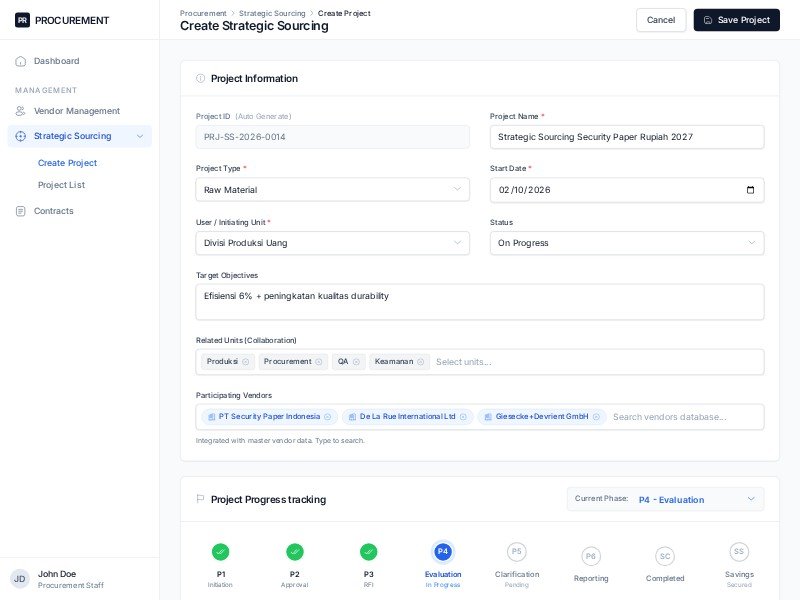Image resolution: width=800 pixels, height=600 pixels.
Task: Remove De La Rue International Ltd vendor
Action: click(463, 417)
